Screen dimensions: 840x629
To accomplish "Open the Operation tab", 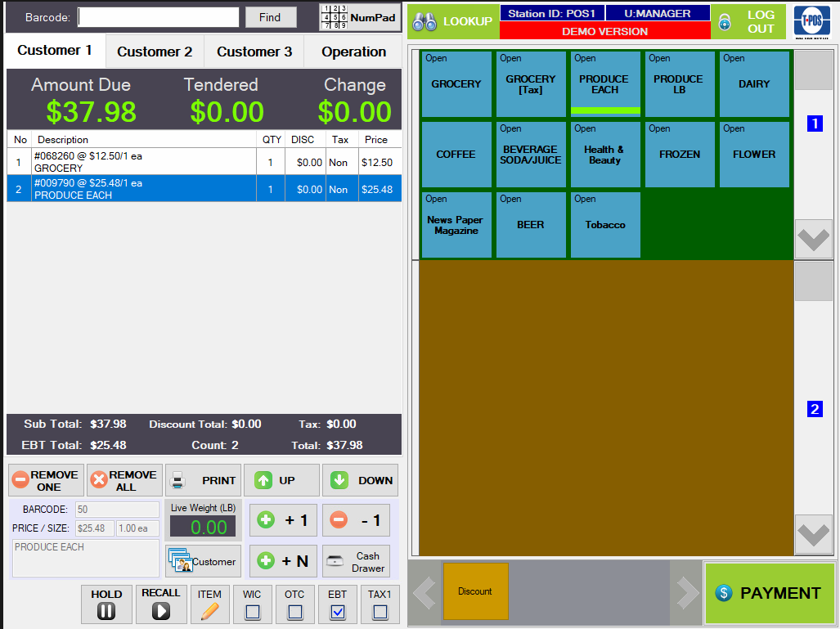I will [x=353, y=52].
